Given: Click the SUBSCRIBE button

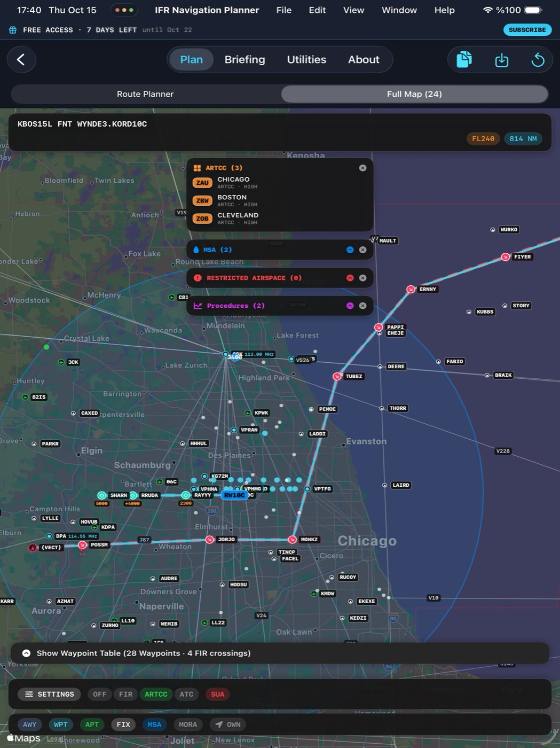Looking at the screenshot, I should [527, 30].
